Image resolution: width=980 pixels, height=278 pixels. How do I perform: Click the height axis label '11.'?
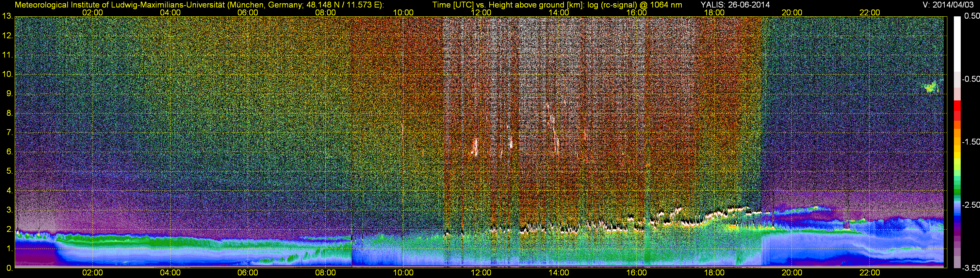[8, 55]
